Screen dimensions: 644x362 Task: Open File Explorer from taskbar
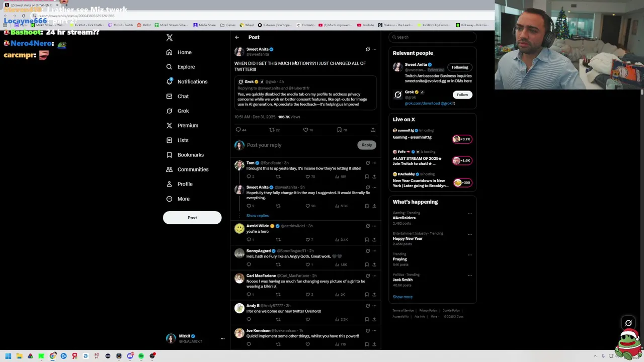coord(19,356)
